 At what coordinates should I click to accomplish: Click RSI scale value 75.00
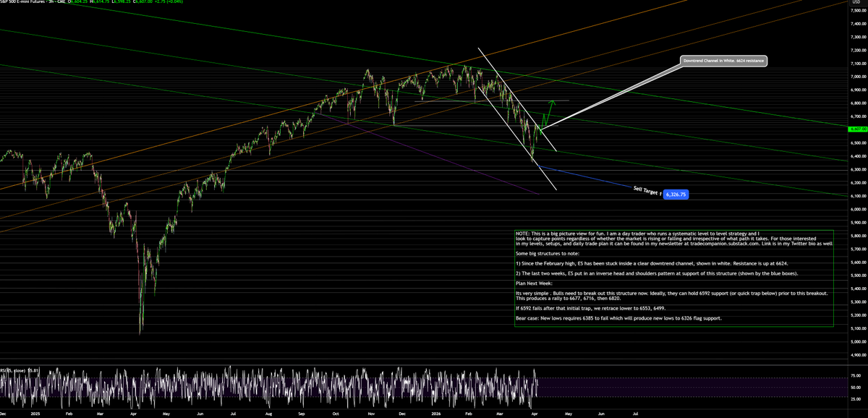pos(856,376)
